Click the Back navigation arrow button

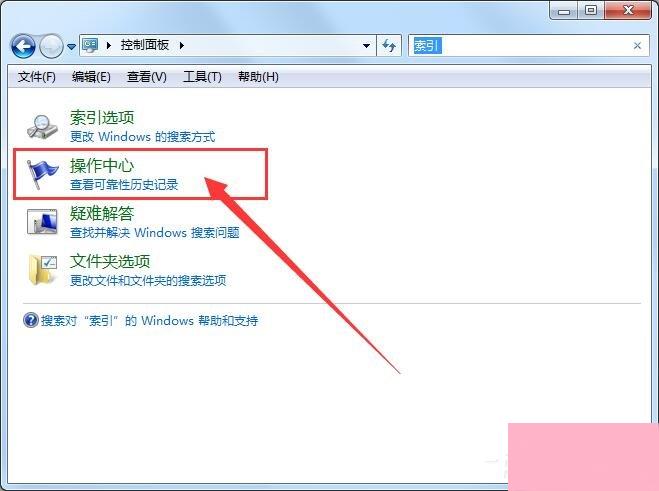[x=23, y=46]
